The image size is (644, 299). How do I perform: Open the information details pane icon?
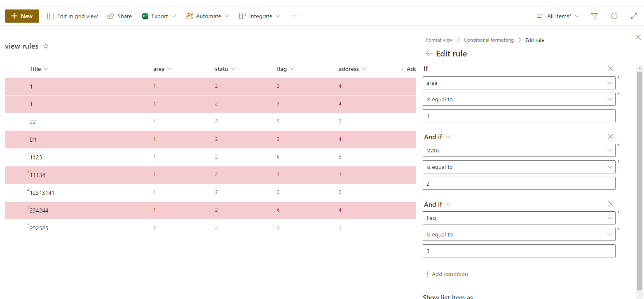coord(614,16)
